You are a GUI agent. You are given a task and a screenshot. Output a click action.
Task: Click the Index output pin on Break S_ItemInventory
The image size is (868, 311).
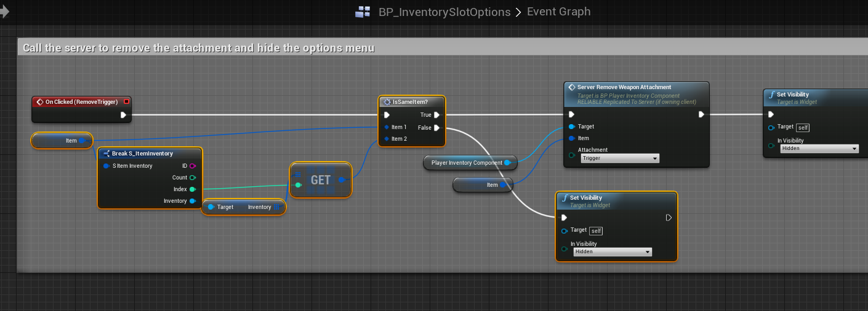(x=193, y=189)
